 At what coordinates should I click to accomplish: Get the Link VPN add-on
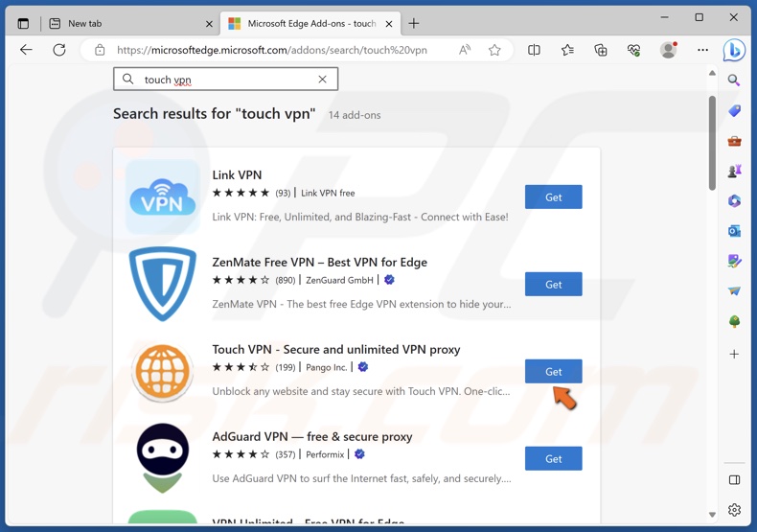[553, 197]
